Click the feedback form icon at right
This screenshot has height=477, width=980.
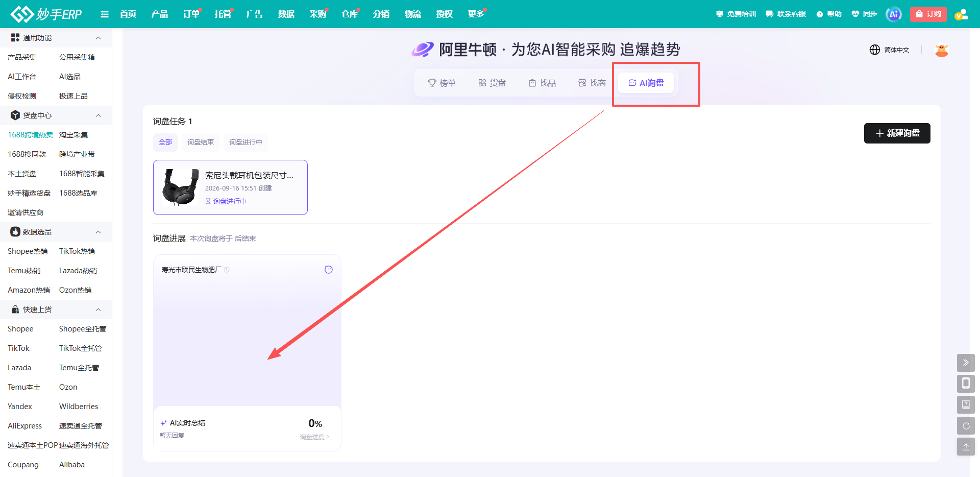[x=966, y=404]
